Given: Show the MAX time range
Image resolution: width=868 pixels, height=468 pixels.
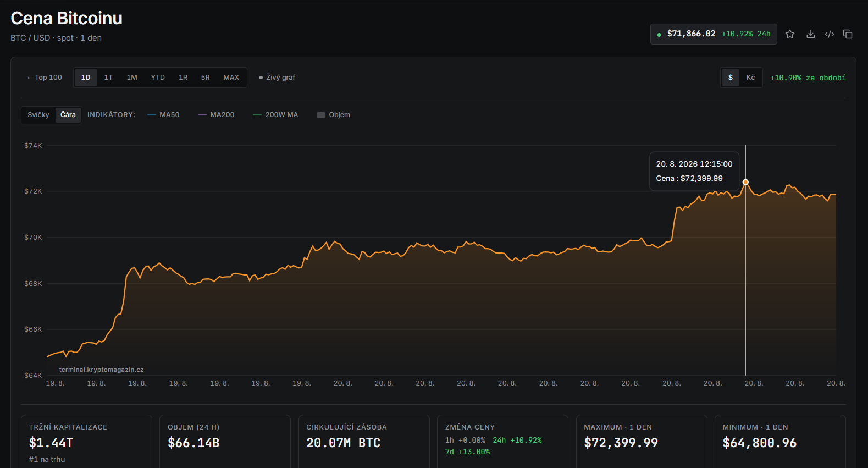Looking at the screenshot, I should 231,78.
